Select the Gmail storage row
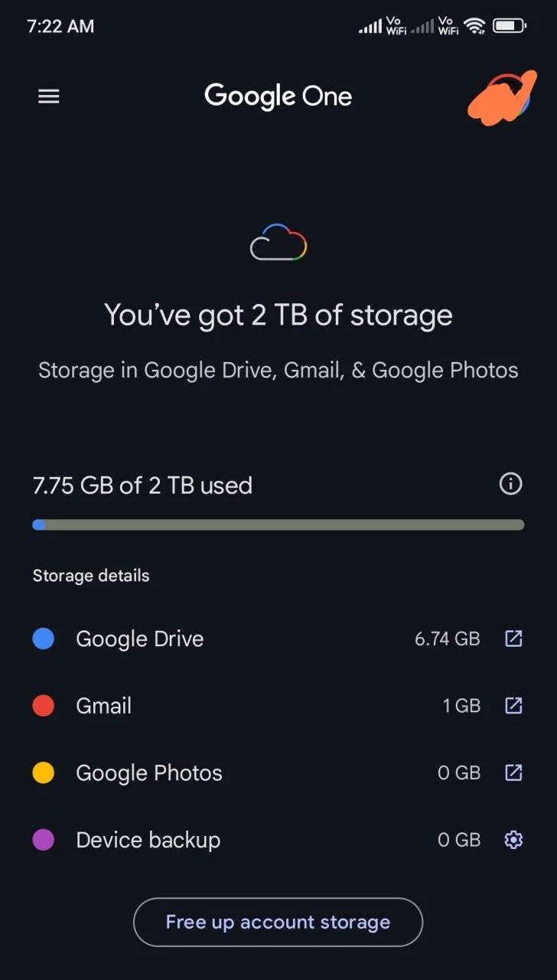 278,705
